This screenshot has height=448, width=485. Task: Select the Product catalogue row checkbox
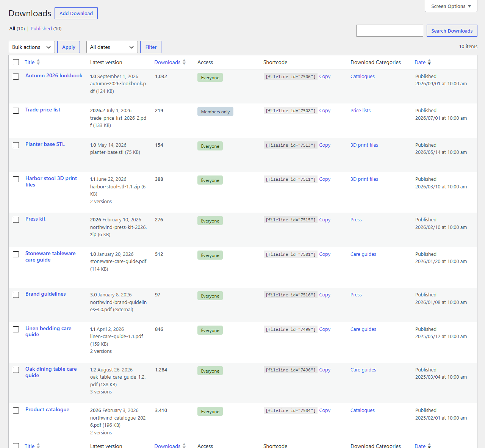pyautogui.click(x=16, y=410)
